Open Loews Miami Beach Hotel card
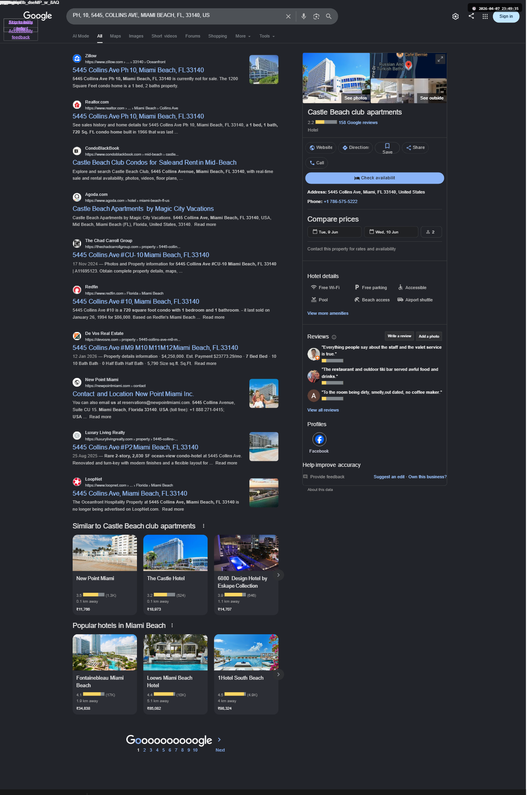 click(175, 674)
